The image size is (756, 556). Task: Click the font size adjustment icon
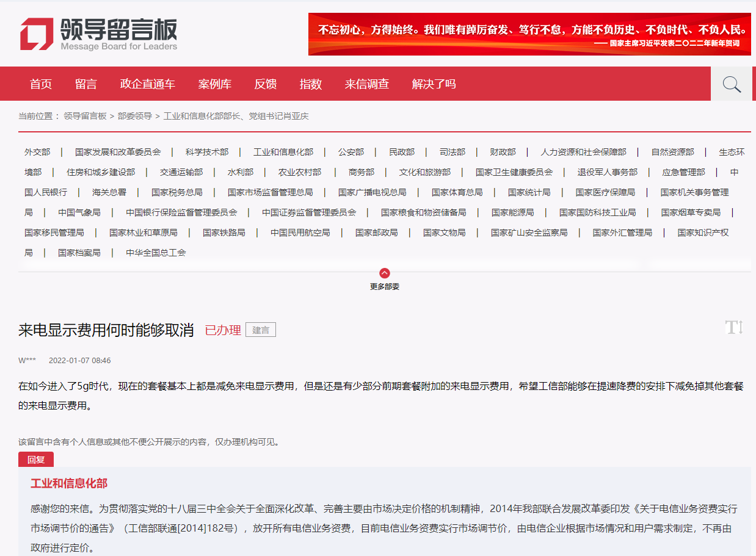(733, 328)
